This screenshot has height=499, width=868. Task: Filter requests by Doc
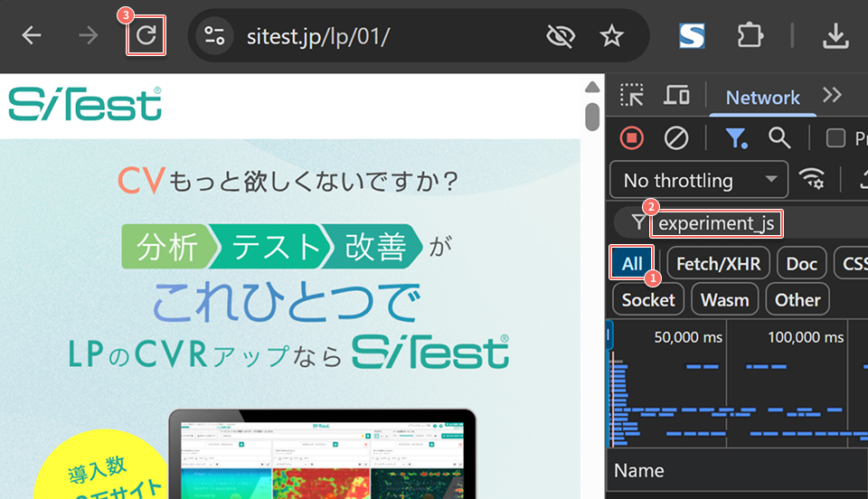coord(802,264)
